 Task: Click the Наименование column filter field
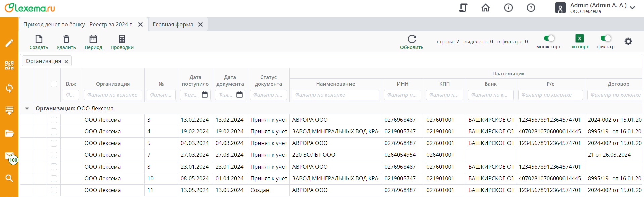pyautogui.click(x=335, y=95)
